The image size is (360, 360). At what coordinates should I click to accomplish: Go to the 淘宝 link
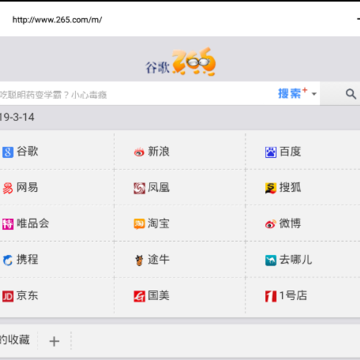point(159,223)
